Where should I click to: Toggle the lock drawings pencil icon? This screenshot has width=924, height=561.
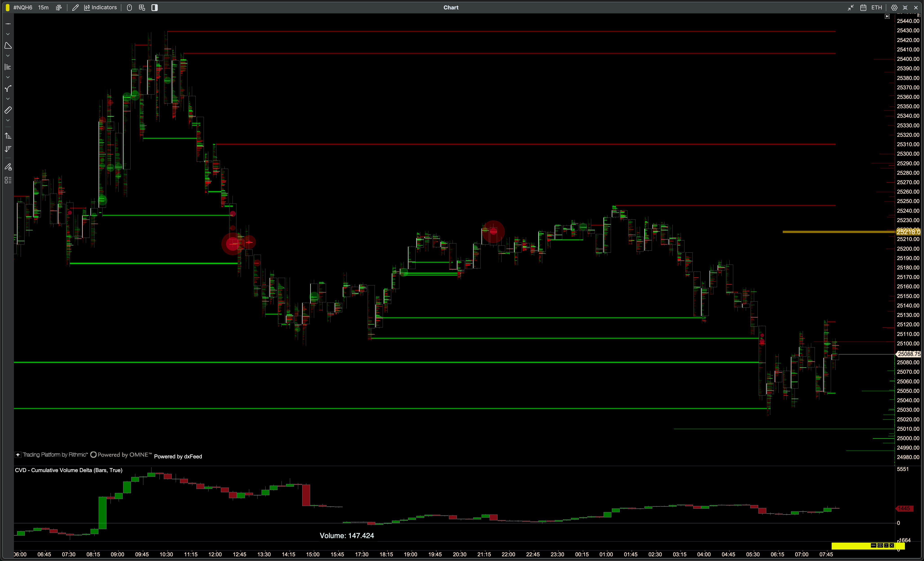tap(8, 167)
